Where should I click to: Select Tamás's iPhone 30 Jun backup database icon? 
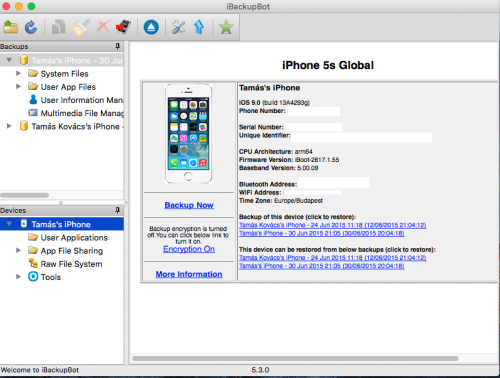click(x=23, y=60)
